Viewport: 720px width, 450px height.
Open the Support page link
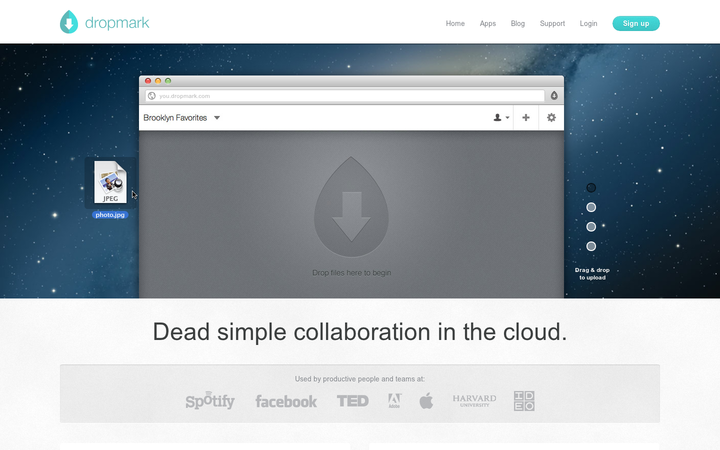(x=552, y=23)
